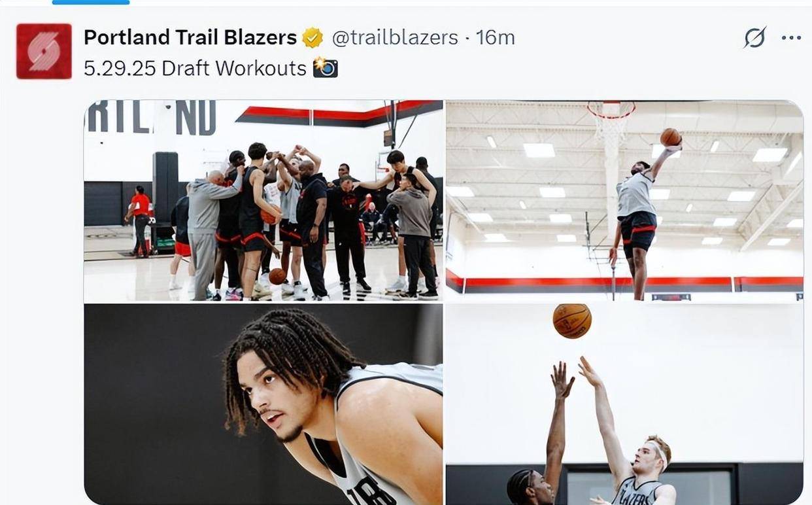Click the gold verified badge icon

pyautogui.click(x=313, y=38)
